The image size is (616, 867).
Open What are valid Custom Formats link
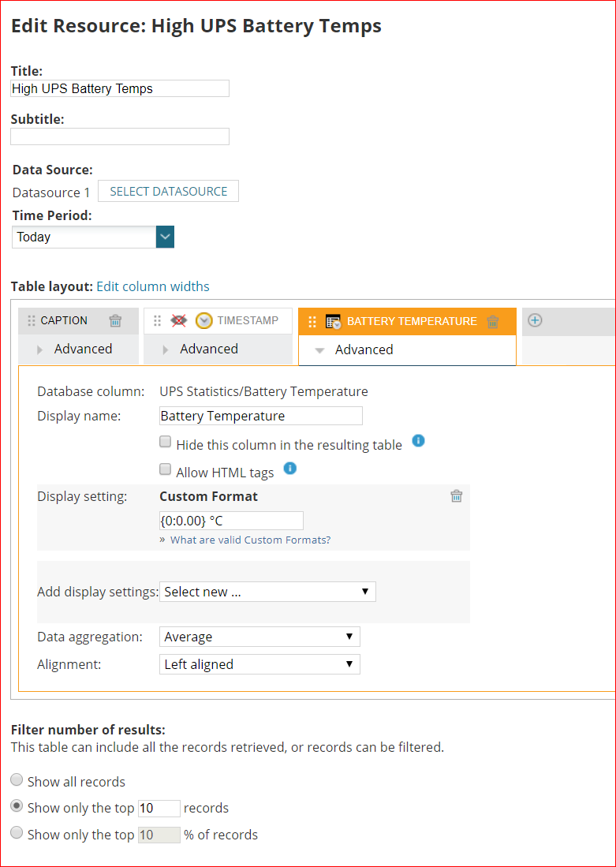(251, 540)
